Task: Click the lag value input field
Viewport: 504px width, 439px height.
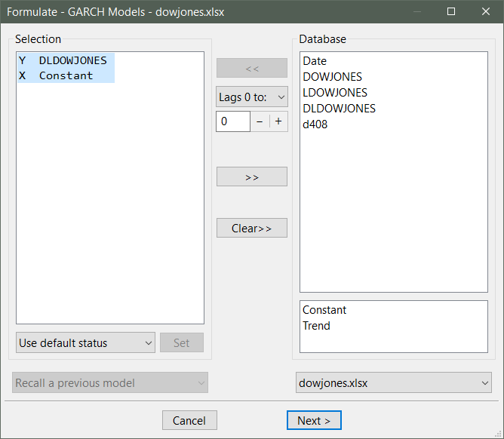Action: pyautogui.click(x=233, y=121)
